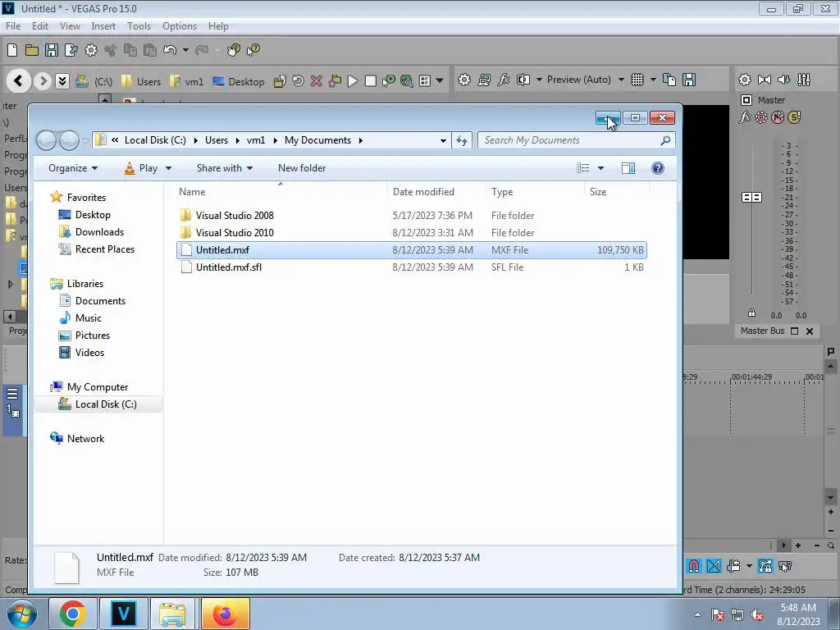The height and width of the screenshot is (630, 840).
Task: Open the Explorer views dropdown arrow
Action: coord(440,81)
